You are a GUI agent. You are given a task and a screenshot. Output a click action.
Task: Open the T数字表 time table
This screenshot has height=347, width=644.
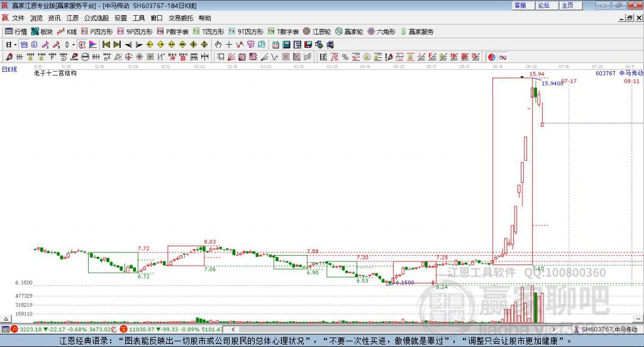pyautogui.click(x=284, y=31)
